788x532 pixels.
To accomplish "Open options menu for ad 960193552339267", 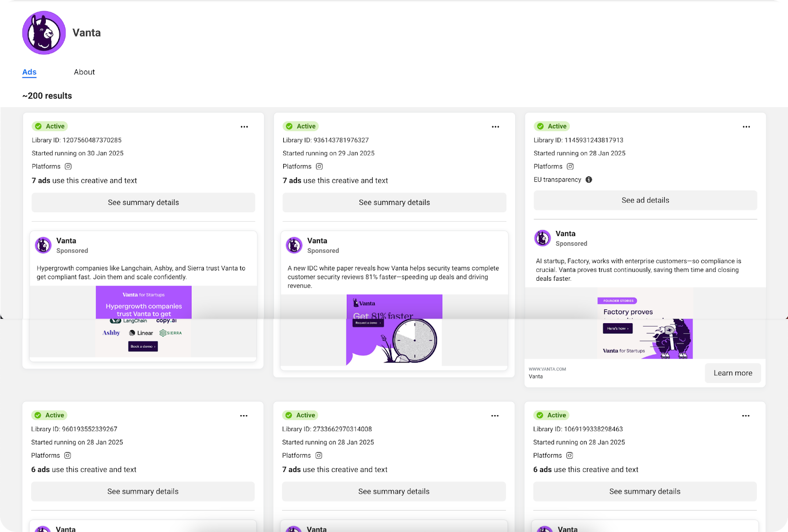I will 244,416.
